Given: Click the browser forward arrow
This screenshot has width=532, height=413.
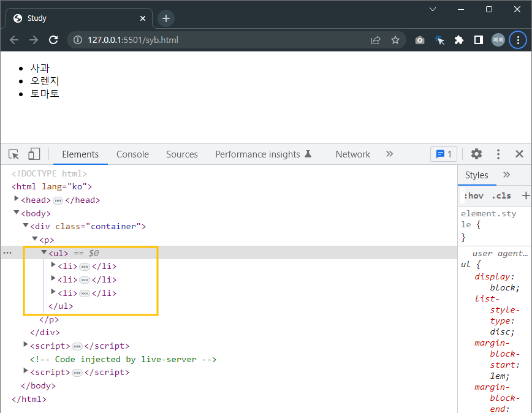Looking at the screenshot, I should [x=34, y=40].
